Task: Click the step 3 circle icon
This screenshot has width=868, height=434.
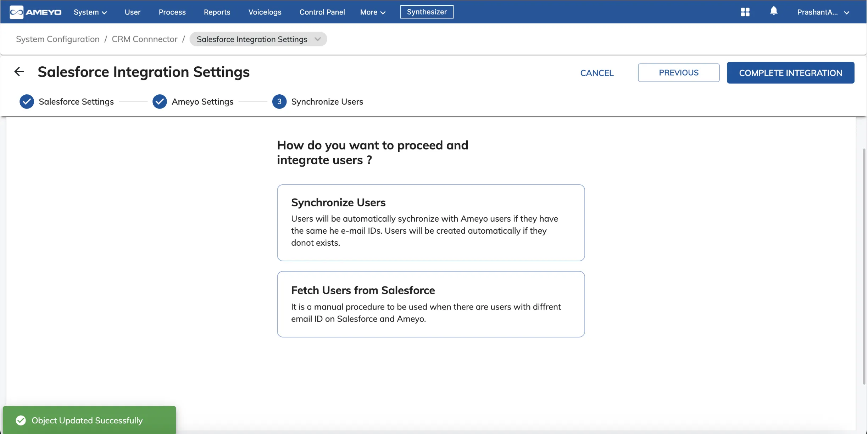Action: pos(279,102)
